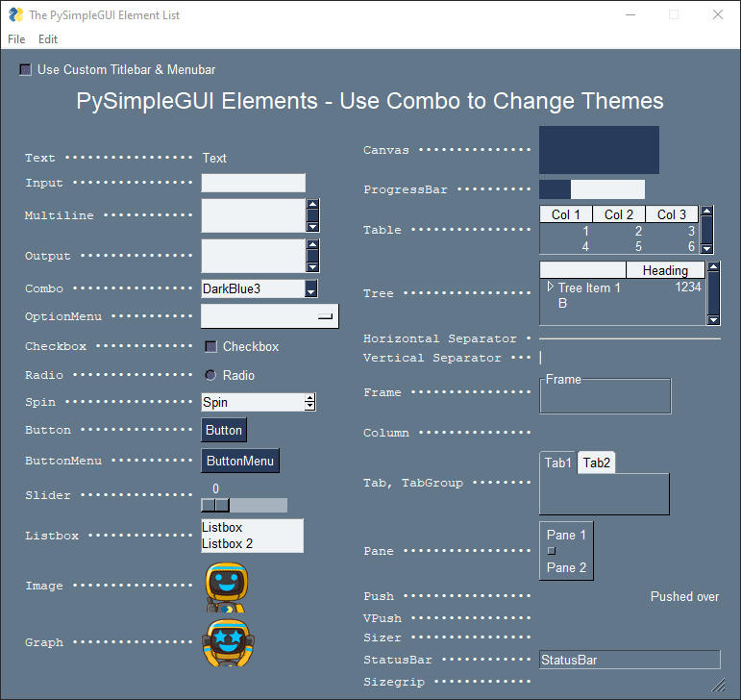Click into the Multiline text box

254,215
